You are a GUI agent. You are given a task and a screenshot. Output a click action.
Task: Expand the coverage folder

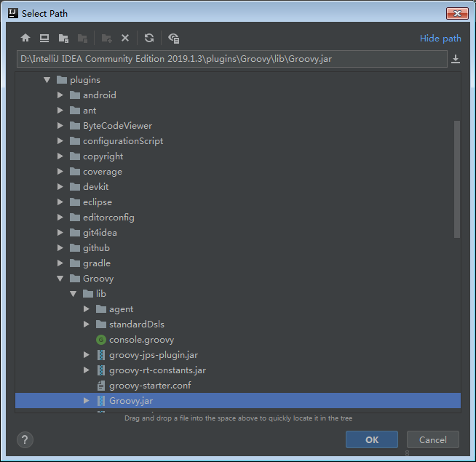(x=60, y=172)
